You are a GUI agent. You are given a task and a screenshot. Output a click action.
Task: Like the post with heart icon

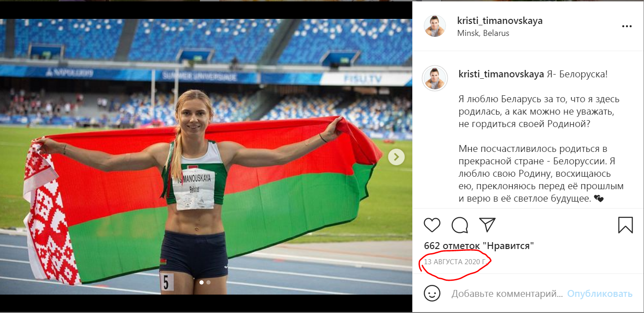point(432,225)
